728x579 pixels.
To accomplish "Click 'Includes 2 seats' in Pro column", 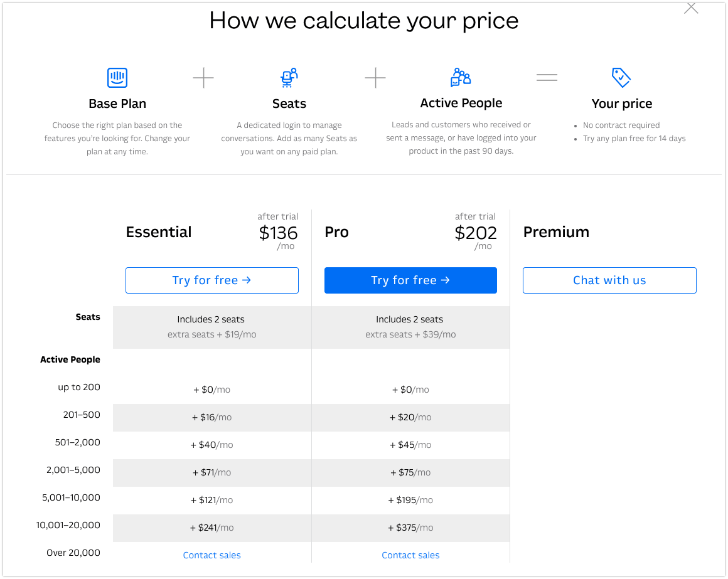I will [409, 320].
